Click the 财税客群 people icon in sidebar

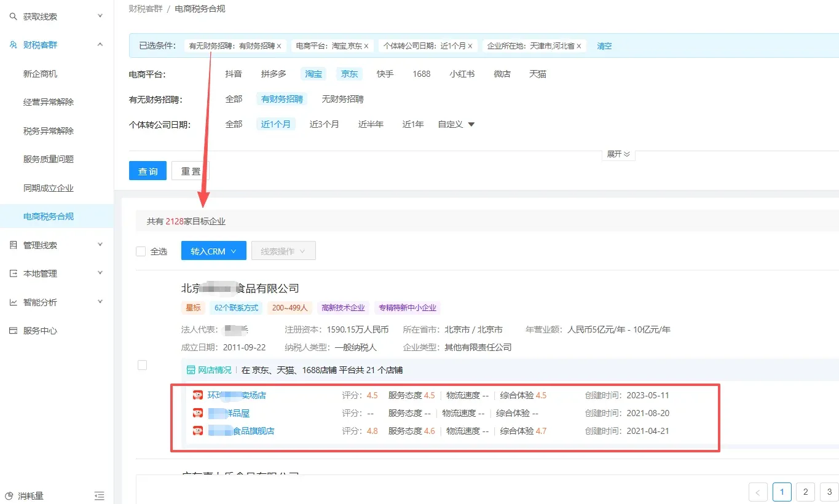(x=14, y=45)
